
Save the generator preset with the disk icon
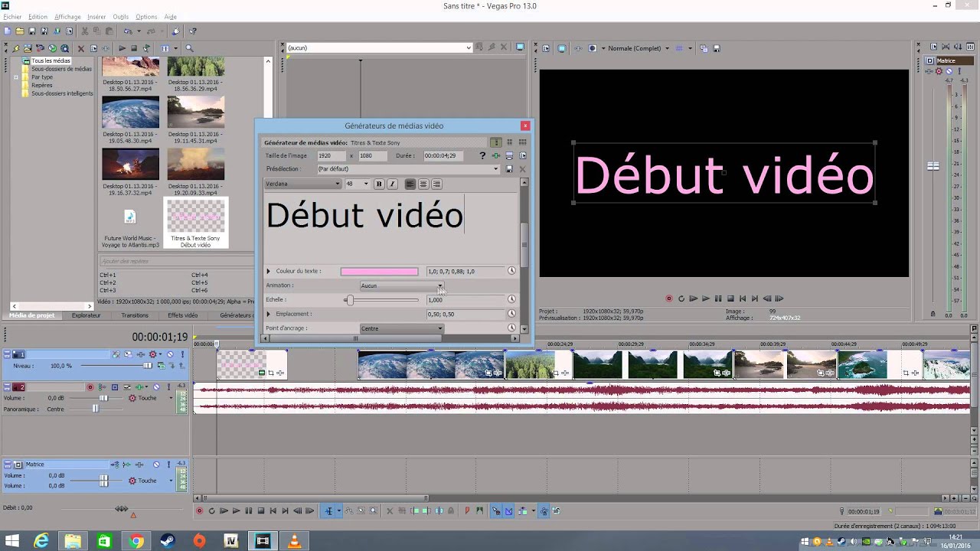[509, 169]
